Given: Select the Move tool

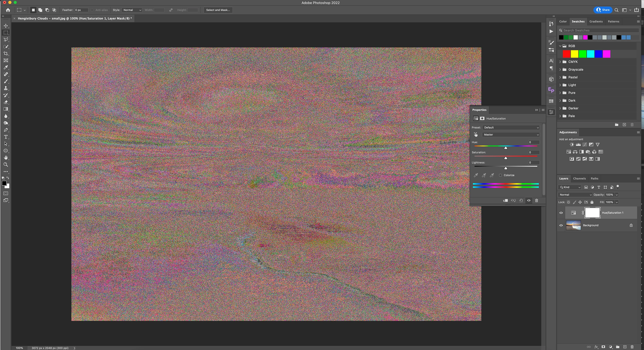Looking at the screenshot, I should coord(6,26).
